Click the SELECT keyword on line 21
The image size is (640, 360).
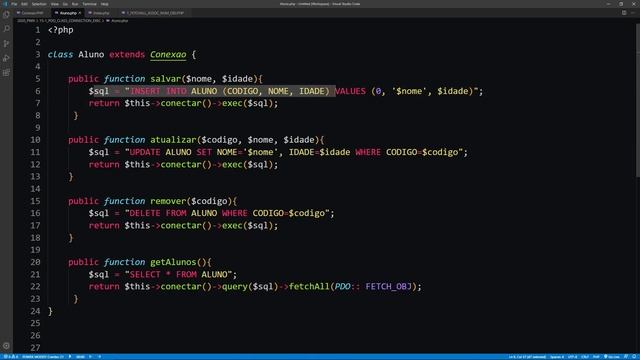point(145,274)
